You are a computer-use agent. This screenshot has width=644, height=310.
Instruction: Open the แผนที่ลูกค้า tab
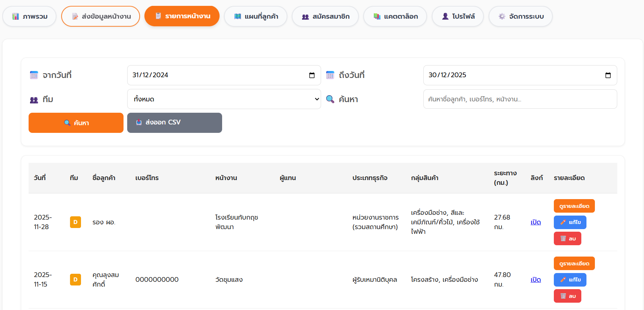[x=255, y=16]
